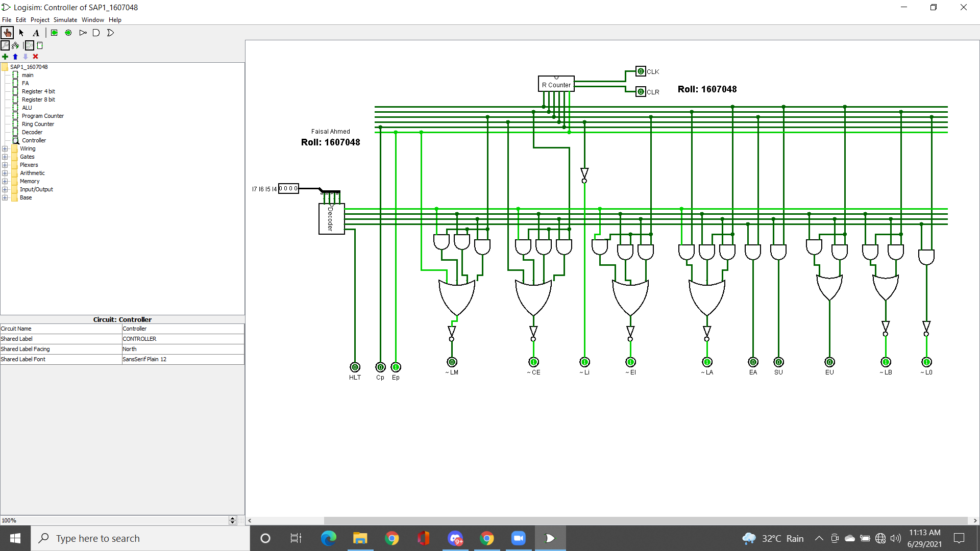Open the Simulate menu
980x551 pixels.
[x=65, y=20]
